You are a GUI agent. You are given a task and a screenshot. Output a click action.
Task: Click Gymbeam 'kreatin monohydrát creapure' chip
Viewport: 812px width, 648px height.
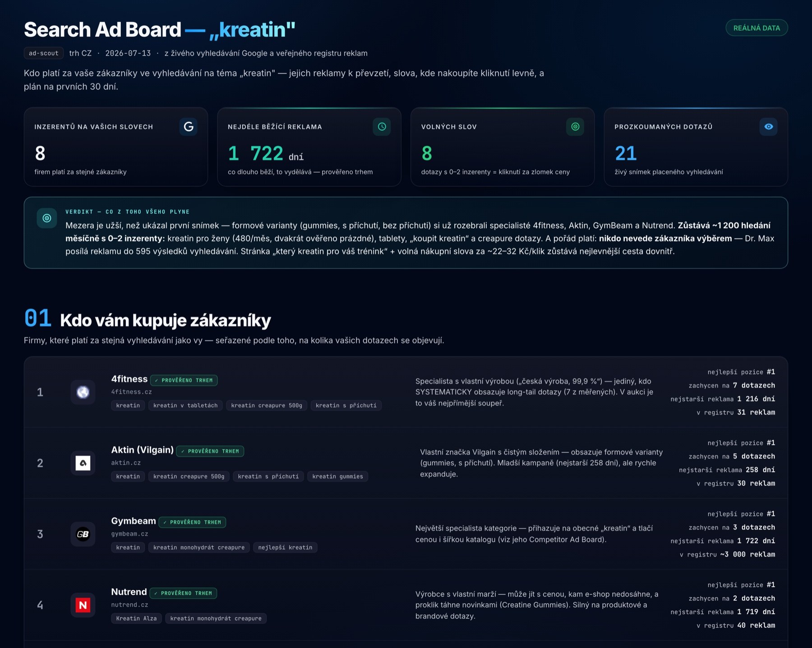coord(199,547)
